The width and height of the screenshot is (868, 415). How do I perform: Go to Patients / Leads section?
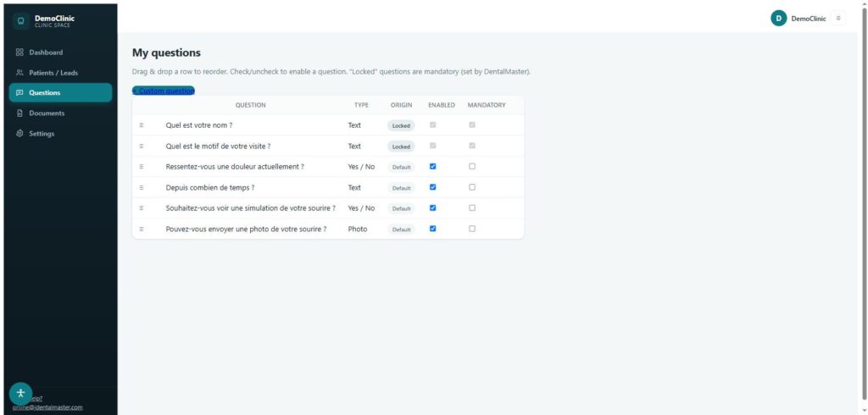(x=60, y=73)
